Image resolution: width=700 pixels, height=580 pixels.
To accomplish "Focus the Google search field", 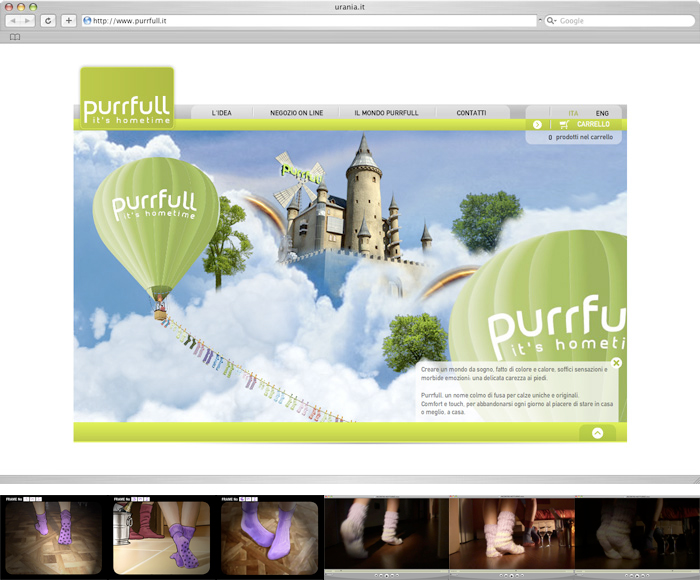I will 620,21.
